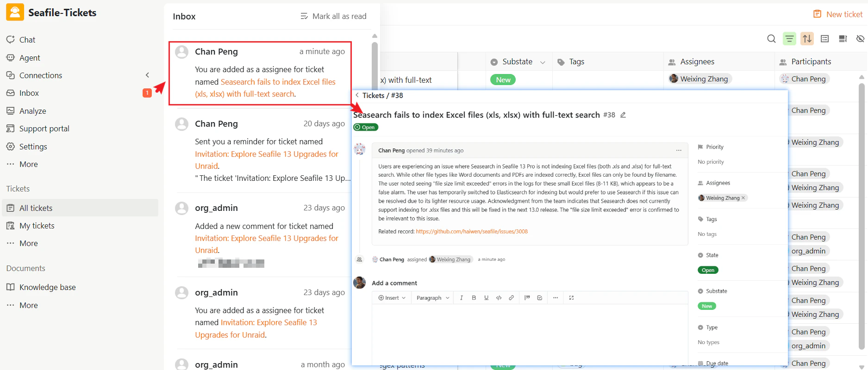Open the ticket search magnifier icon
868x370 pixels.
pos(771,39)
